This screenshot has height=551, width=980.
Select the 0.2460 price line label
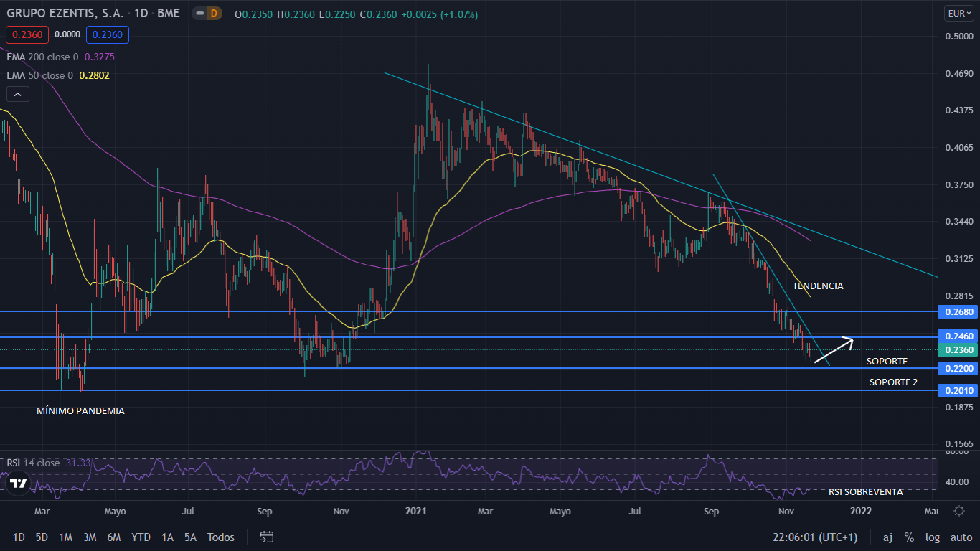pos(959,336)
